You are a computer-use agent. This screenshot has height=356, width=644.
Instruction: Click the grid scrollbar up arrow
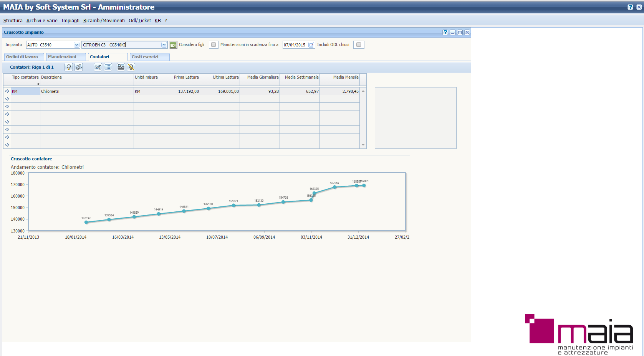click(363, 91)
